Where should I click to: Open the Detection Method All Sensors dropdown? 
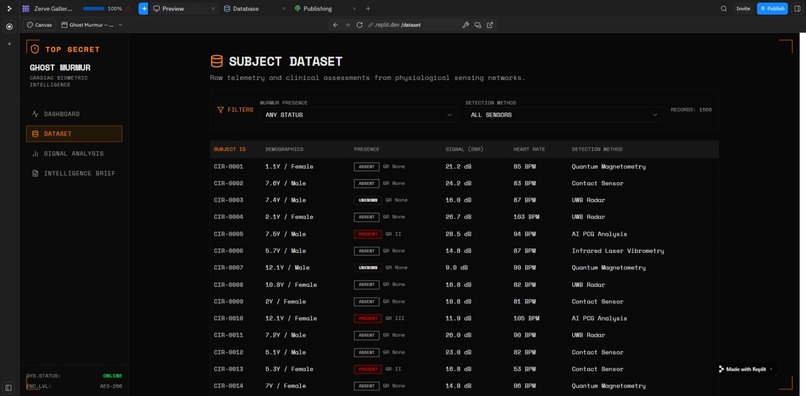coord(564,115)
